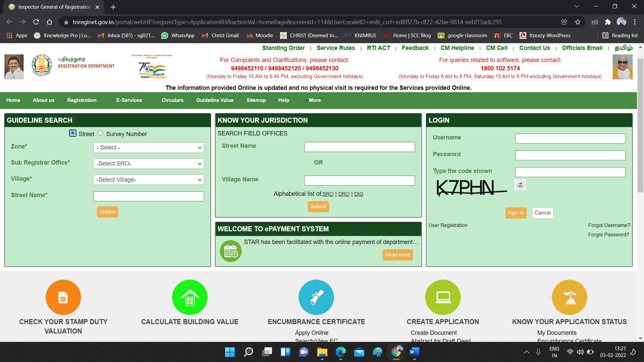Click the Encumbrance Certificate blue icon
The height and width of the screenshot is (362, 644).
pos(316,297)
